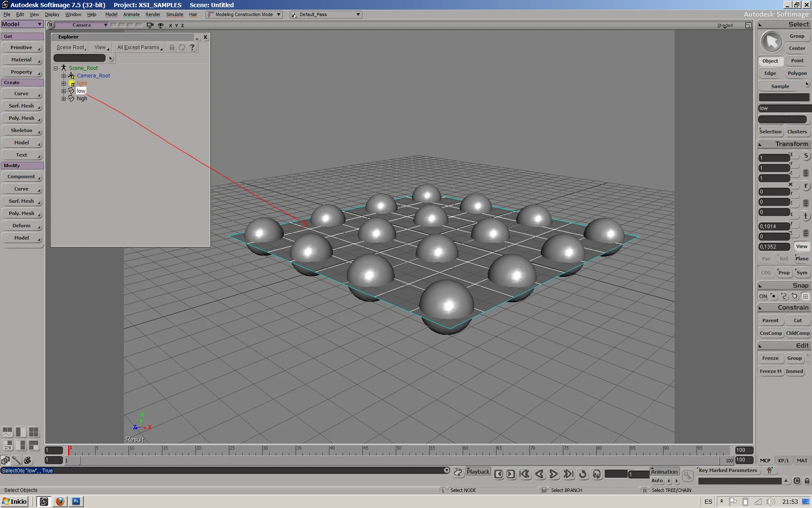Viewport: 812px width, 508px height.
Task: Click the Key Marked Parameters button
Action: coord(728,470)
